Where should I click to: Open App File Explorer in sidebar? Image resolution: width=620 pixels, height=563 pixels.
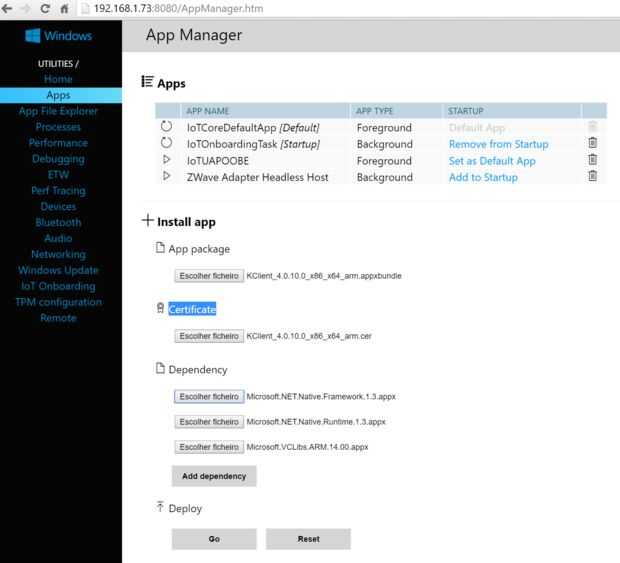(58, 111)
